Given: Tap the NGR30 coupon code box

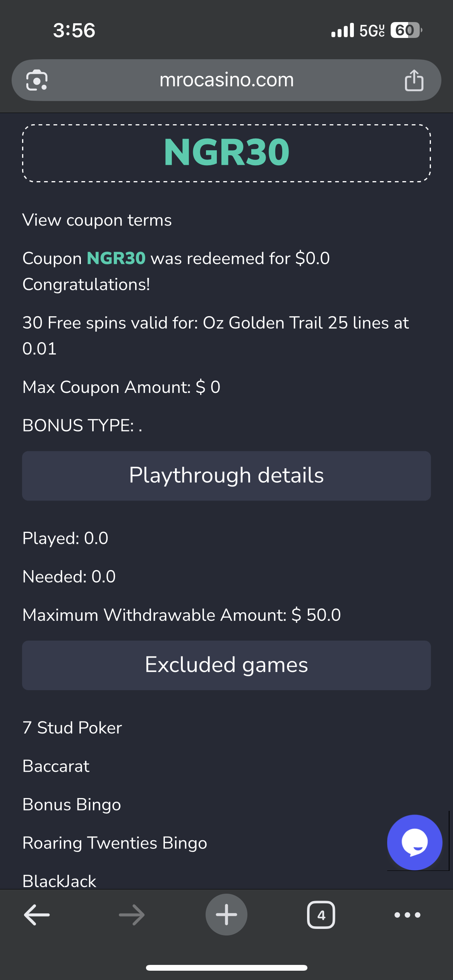Looking at the screenshot, I should [x=226, y=153].
